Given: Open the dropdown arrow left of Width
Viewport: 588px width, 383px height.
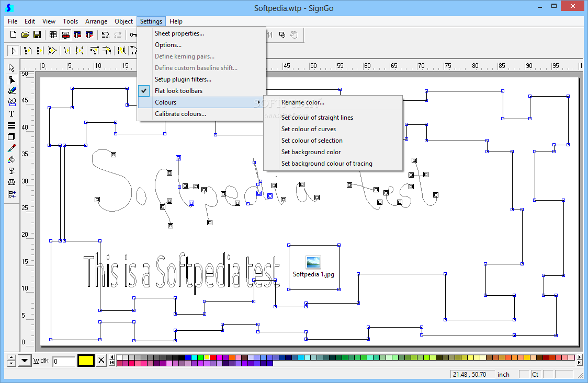Looking at the screenshot, I should [x=25, y=361].
